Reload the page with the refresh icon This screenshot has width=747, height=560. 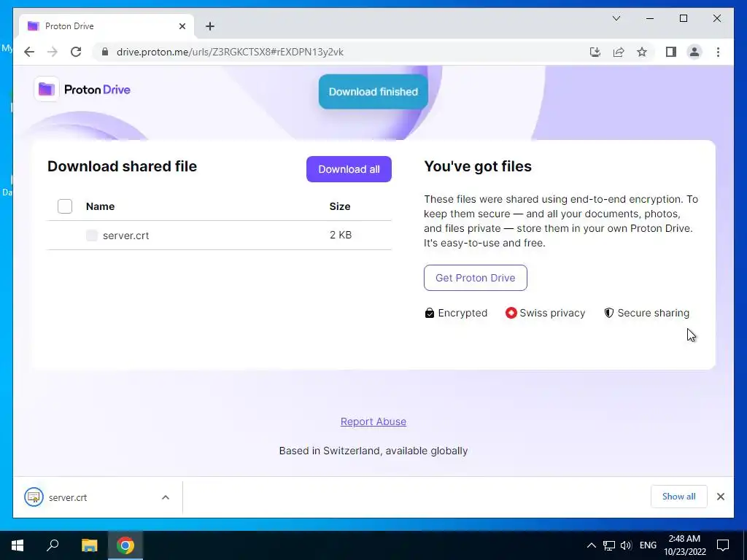76,52
